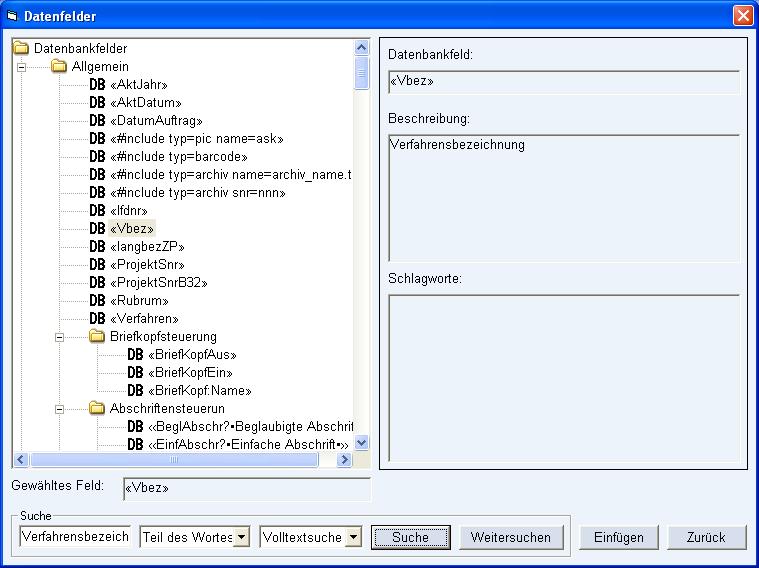The image size is (759, 568).
Task: Open the Volltextsuche dropdown
Action: (x=353, y=538)
